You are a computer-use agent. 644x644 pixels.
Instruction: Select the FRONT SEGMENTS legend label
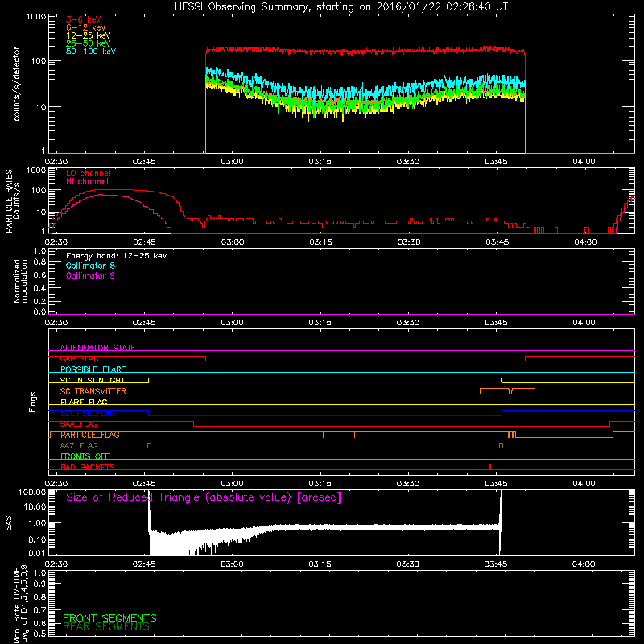[x=109, y=618]
